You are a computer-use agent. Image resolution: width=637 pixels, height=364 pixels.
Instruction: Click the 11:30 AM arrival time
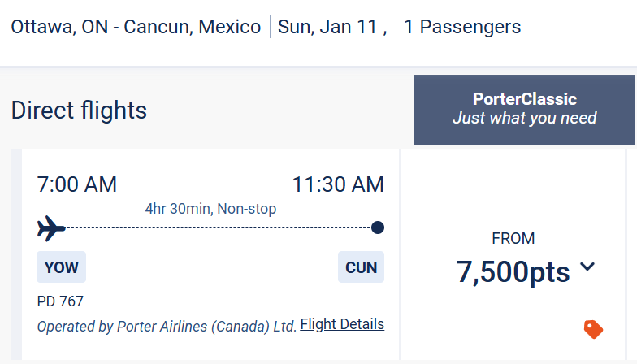pos(338,184)
